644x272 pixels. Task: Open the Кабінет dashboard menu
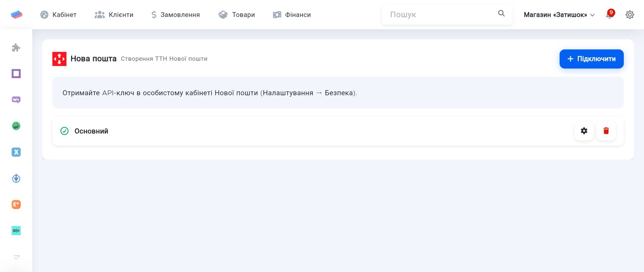[x=58, y=15]
